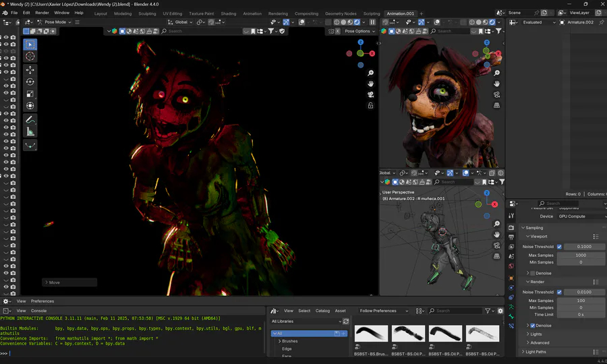Open Global transform orientation dropdown

179,22
